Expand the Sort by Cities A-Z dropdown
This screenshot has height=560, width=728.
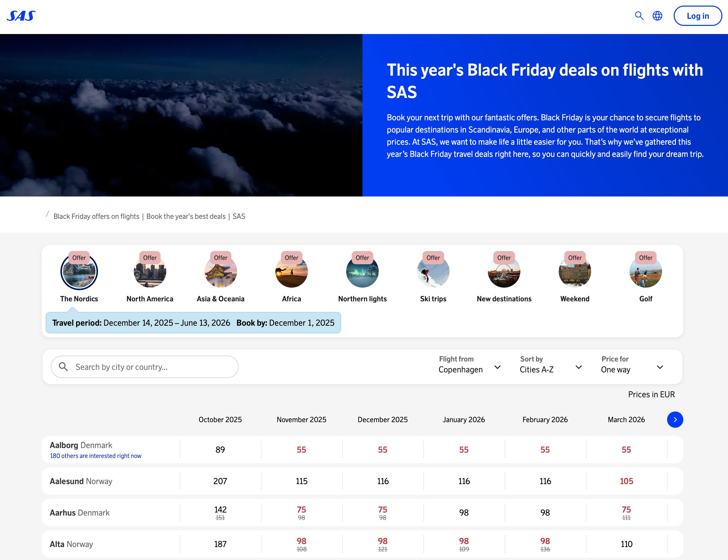point(550,367)
